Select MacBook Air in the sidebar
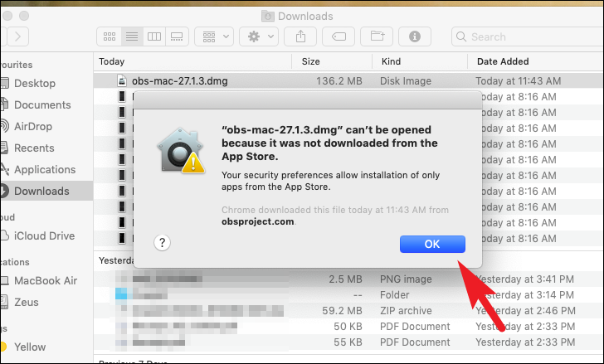The image size is (604, 364). 46,280
